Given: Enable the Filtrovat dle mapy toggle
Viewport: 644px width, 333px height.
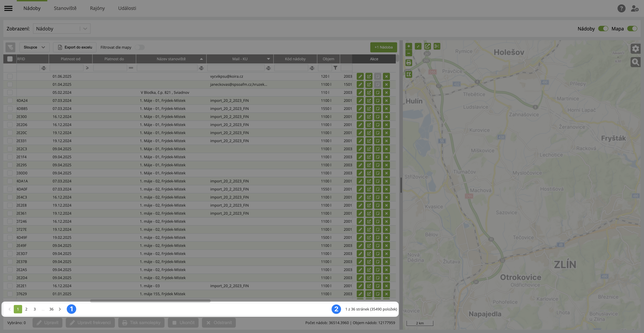Looking at the screenshot, I should (x=140, y=47).
